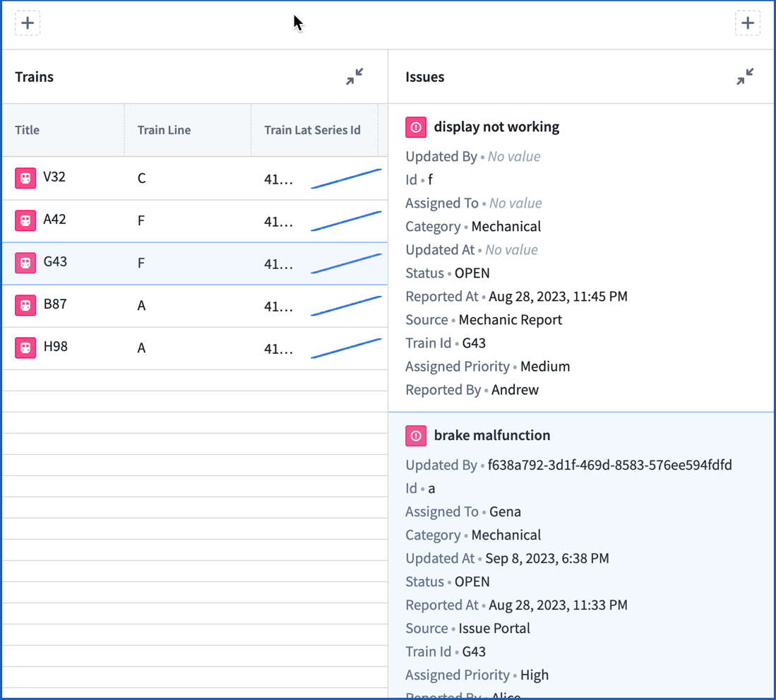Click the issue icon for brake malfunction
This screenshot has height=700, width=776.
point(416,436)
